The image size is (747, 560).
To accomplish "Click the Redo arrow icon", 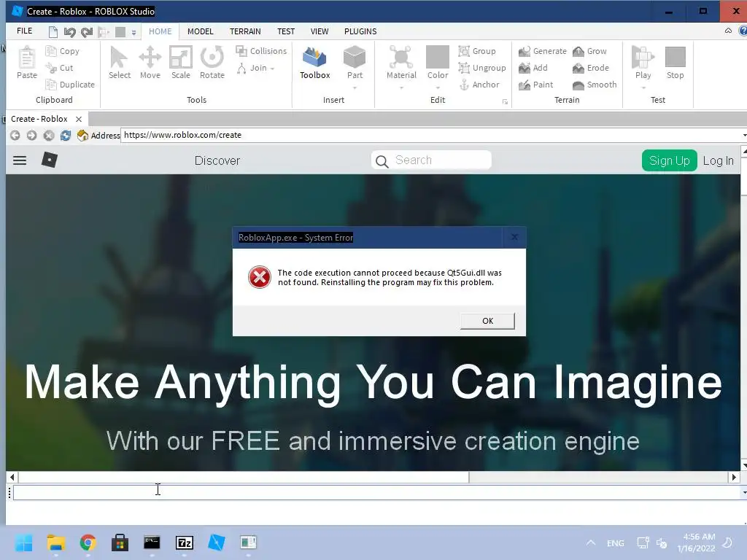I will click(86, 32).
